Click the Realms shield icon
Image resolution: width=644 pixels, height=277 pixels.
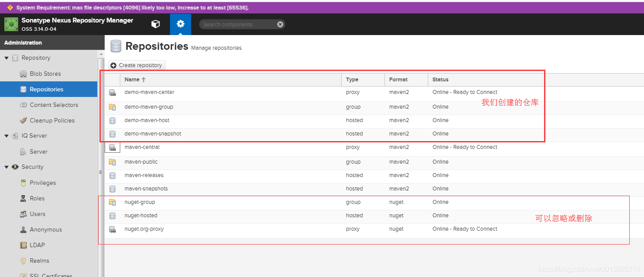click(x=23, y=261)
